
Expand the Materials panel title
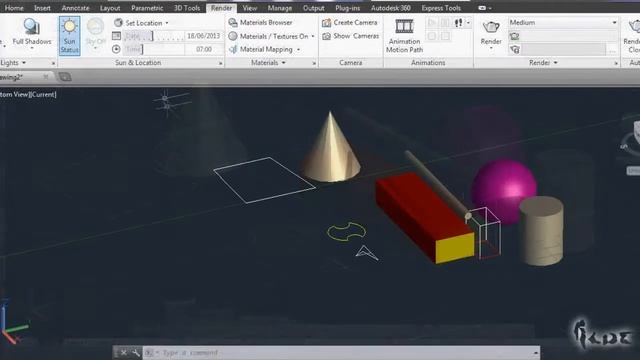(268, 63)
